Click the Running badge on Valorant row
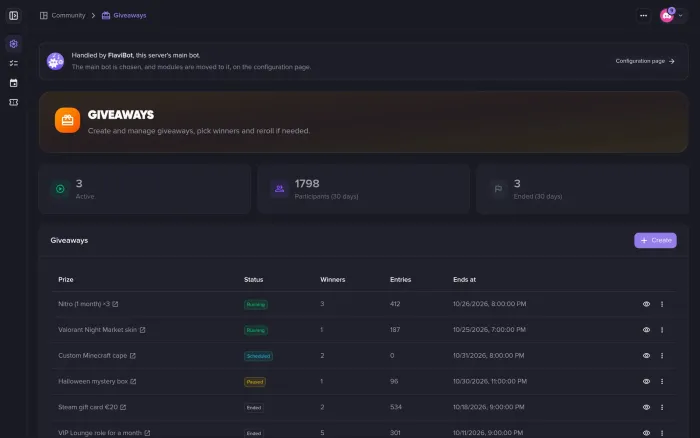 pos(256,330)
